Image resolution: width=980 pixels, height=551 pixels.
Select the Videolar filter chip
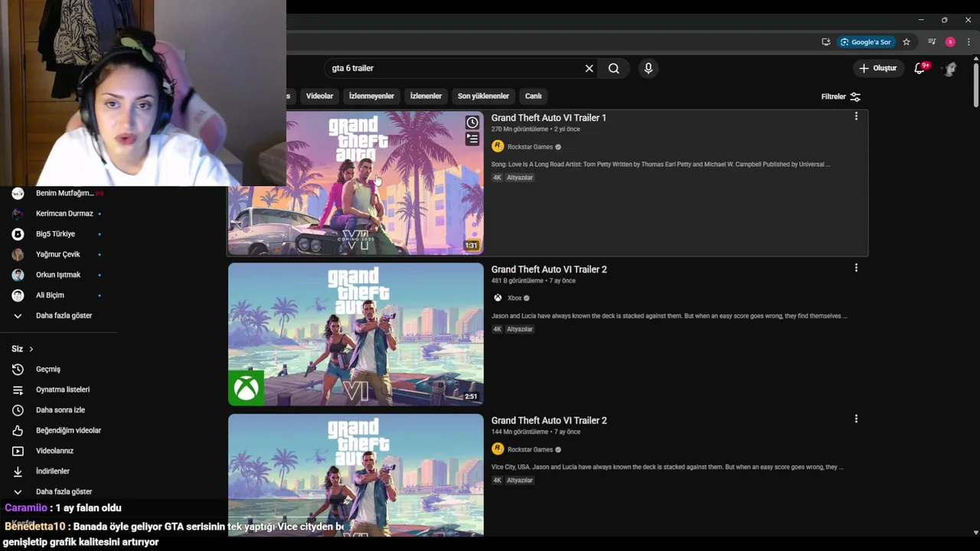tap(319, 96)
